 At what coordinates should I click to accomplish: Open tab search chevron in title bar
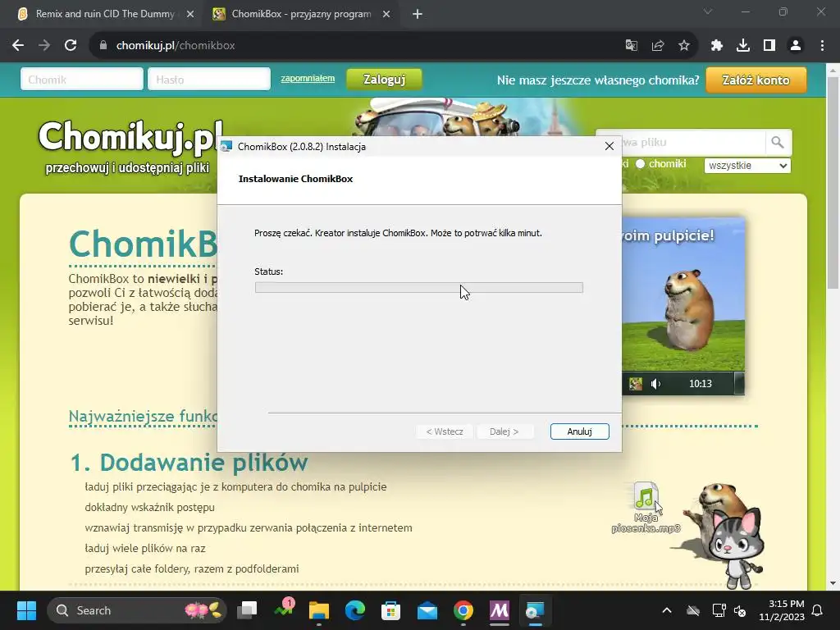tap(708, 11)
